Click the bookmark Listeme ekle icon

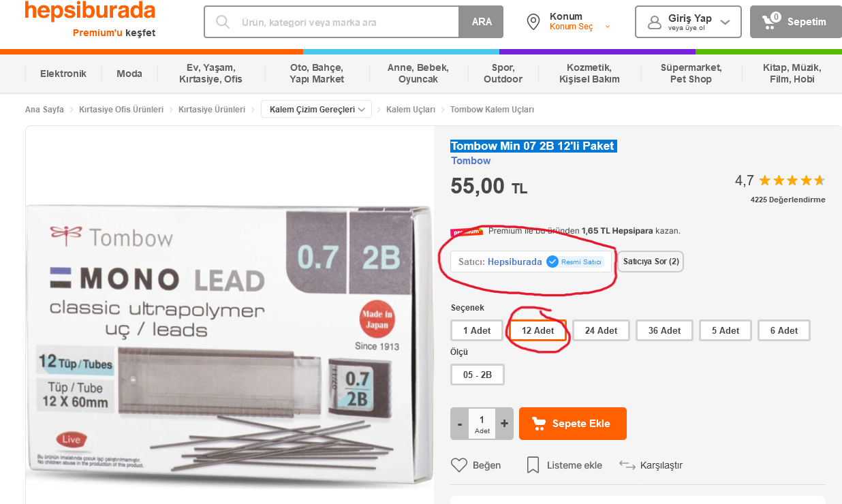click(533, 465)
